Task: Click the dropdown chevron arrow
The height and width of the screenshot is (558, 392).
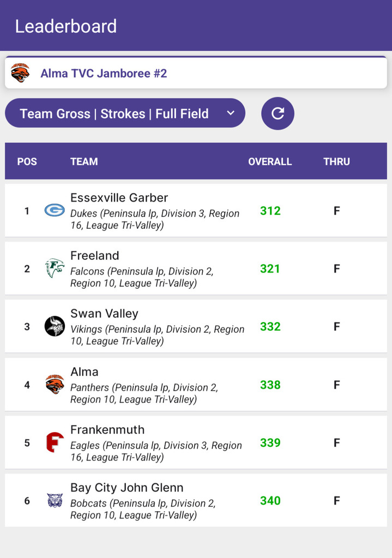Action: pyautogui.click(x=231, y=113)
